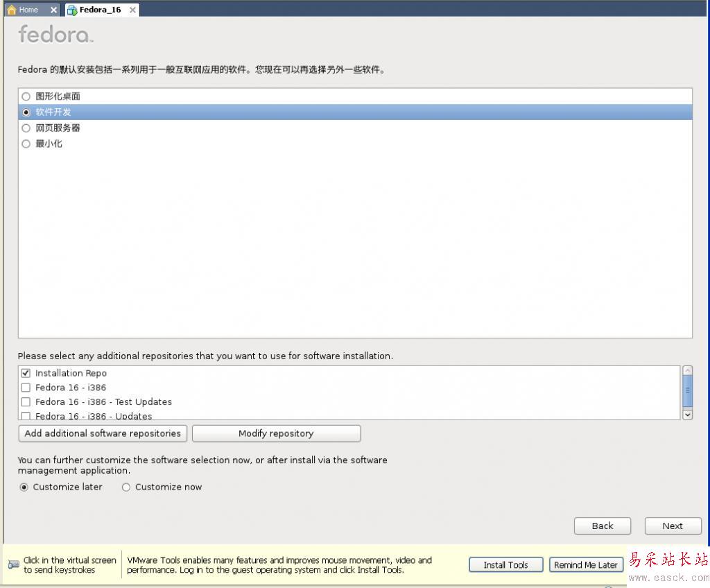This screenshot has height=588, width=710.
Task: Click repository list scroll down arrow
Action: click(687, 415)
